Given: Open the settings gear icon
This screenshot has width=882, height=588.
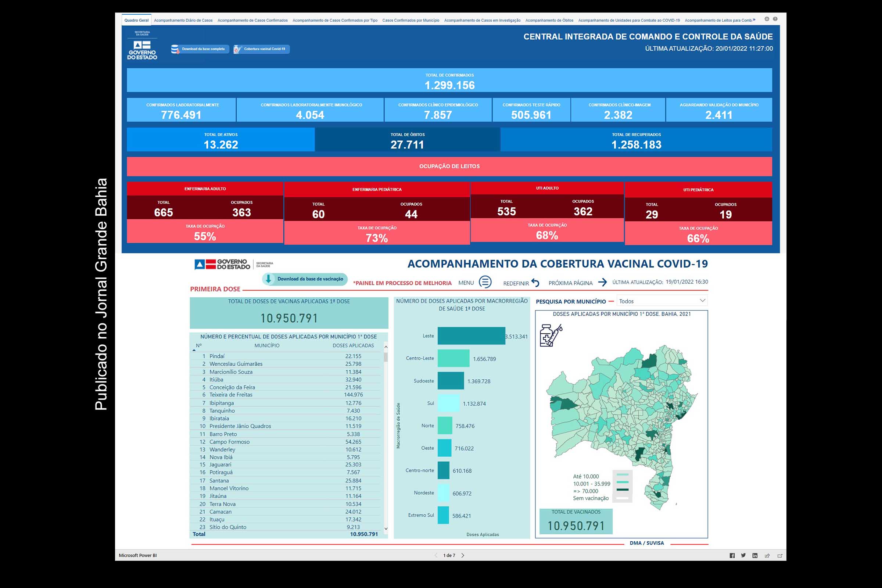Looking at the screenshot, I should pos(767,19).
